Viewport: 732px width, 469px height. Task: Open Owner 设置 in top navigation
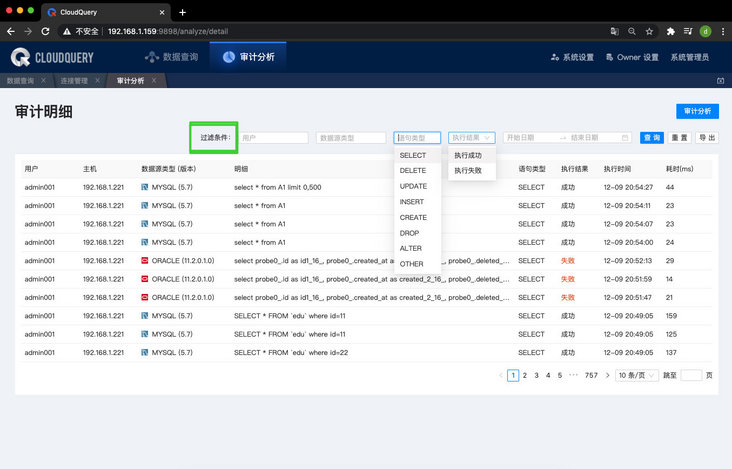click(x=633, y=57)
